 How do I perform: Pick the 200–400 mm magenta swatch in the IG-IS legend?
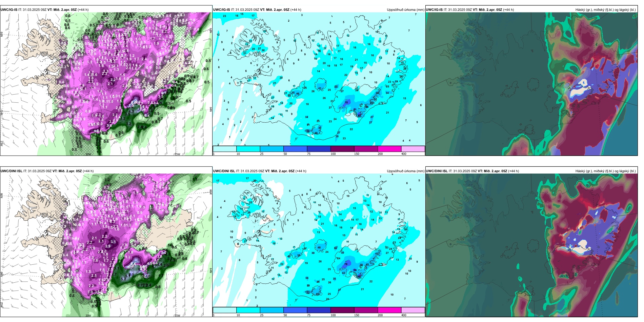tap(389, 149)
